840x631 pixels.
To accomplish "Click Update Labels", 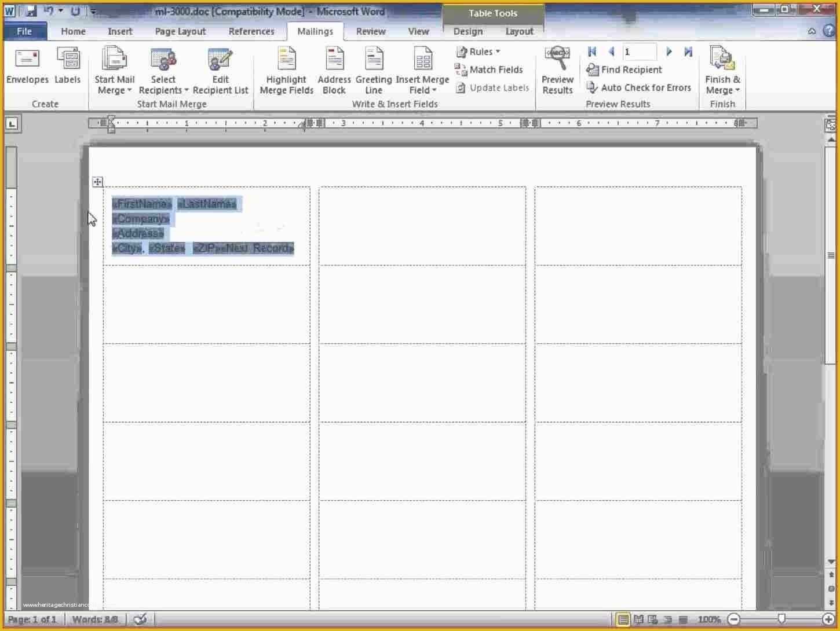I will tap(492, 88).
